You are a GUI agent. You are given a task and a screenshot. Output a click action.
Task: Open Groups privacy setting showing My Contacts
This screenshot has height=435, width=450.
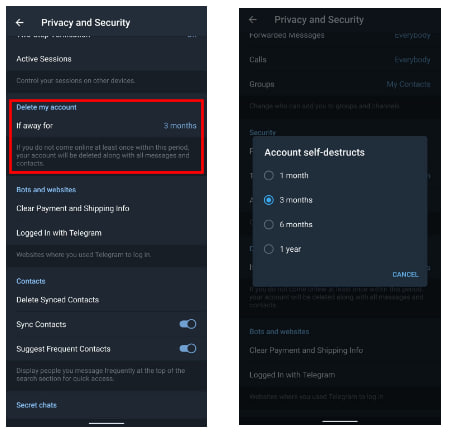click(340, 84)
